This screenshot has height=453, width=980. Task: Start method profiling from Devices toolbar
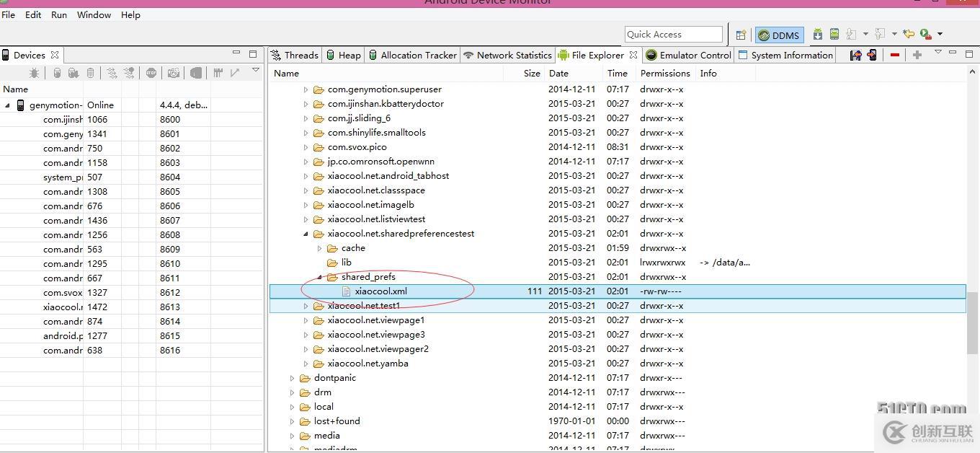coord(129,73)
